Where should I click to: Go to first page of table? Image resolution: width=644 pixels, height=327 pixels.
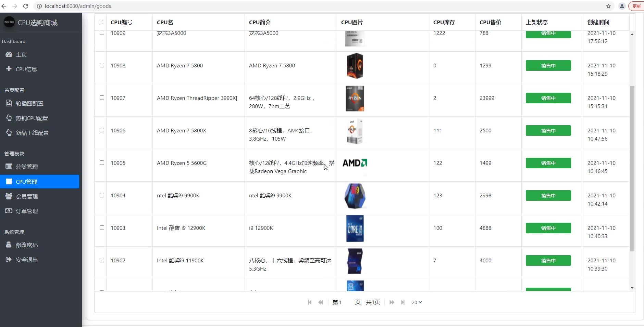(310, 302)
